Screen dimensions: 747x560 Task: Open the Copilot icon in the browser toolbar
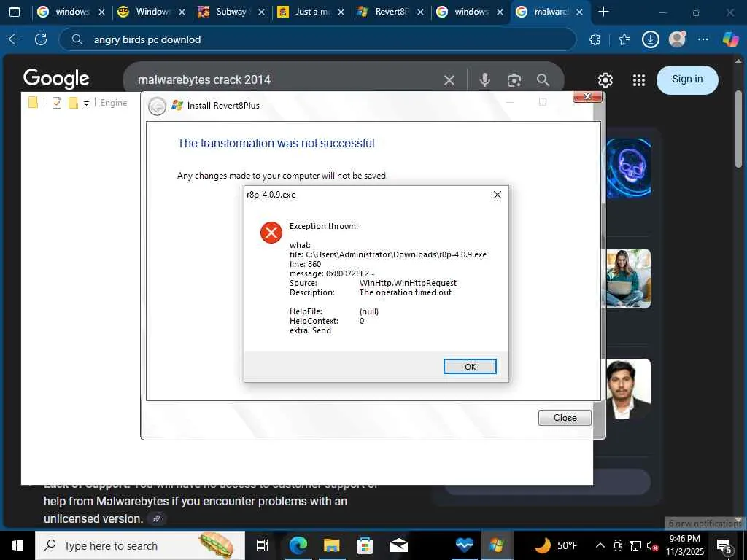coord(729,39)
